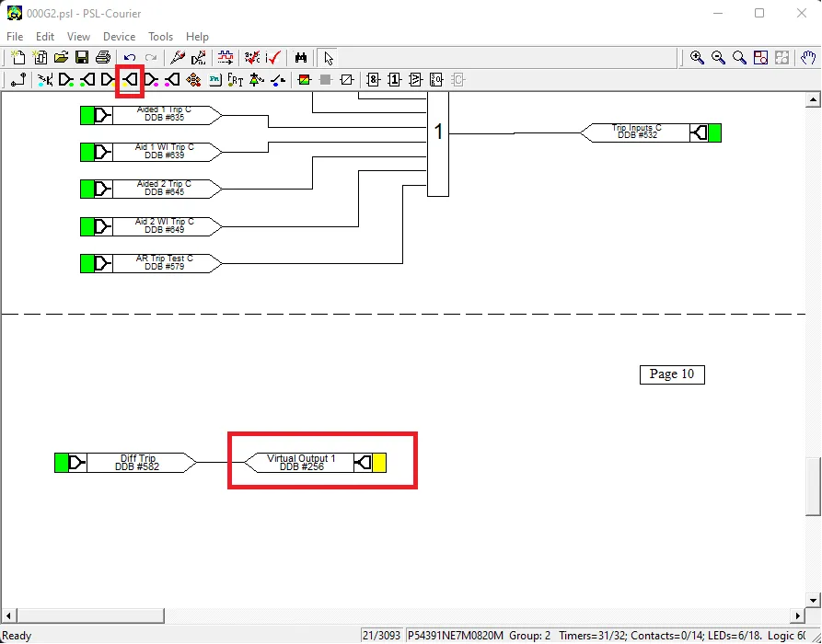Select the hand pan tool
Viewport: 822px width, 644px height.
click(x=809, y=58)
